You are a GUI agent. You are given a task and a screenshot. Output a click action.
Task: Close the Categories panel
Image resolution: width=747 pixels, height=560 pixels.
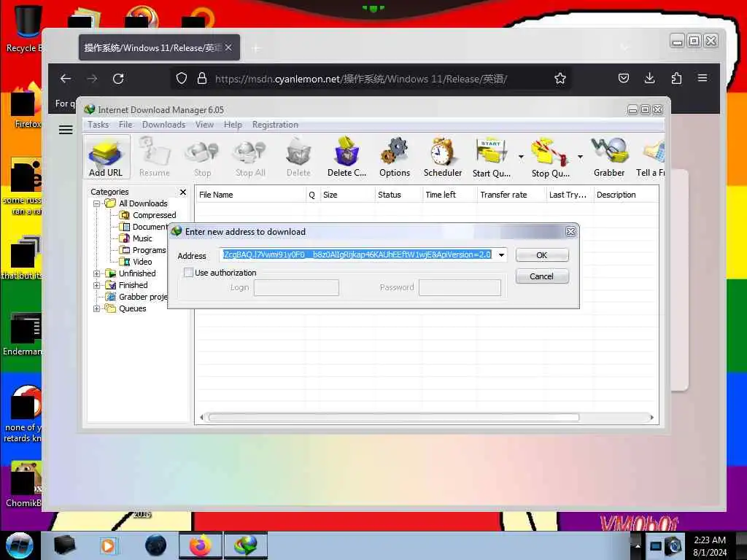(183, 192)
